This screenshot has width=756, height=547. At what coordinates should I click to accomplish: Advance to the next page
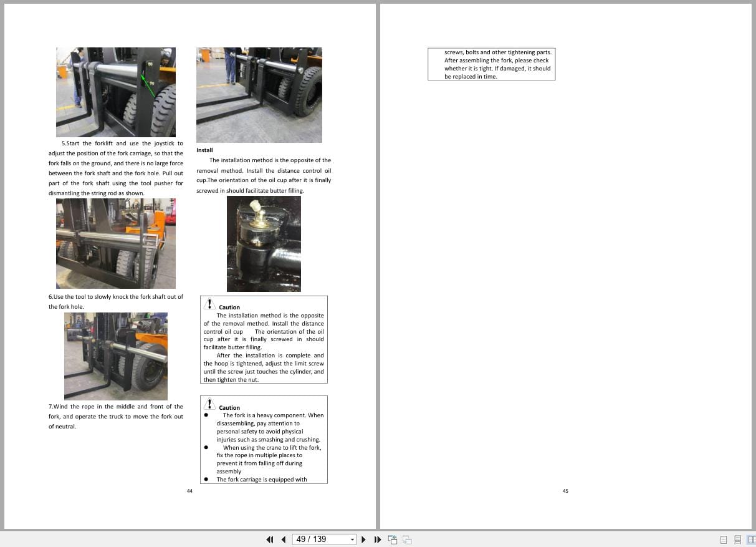tap(363, 540)
